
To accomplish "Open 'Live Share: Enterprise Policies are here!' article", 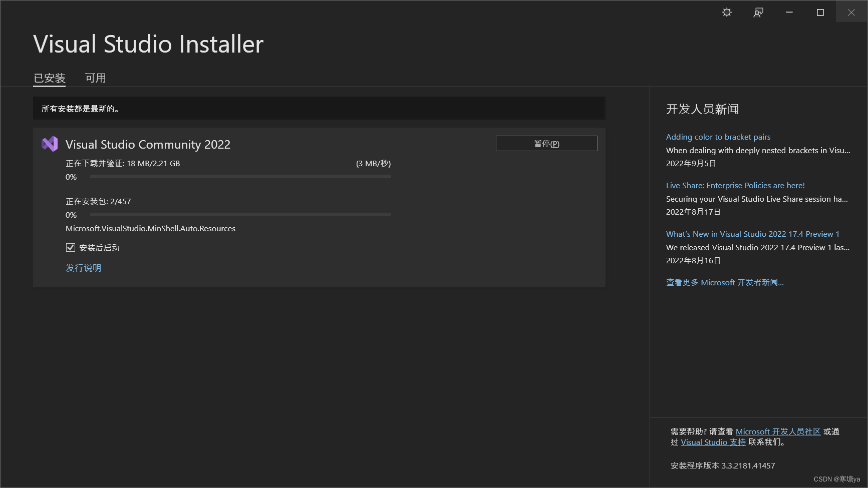I will tap(735, 185).
